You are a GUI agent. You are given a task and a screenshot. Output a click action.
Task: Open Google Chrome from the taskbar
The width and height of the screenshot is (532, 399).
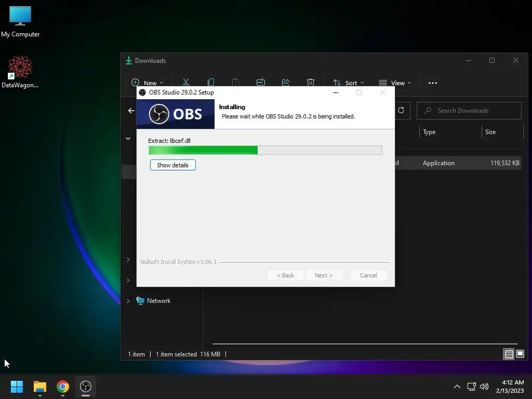pos(63,387)
